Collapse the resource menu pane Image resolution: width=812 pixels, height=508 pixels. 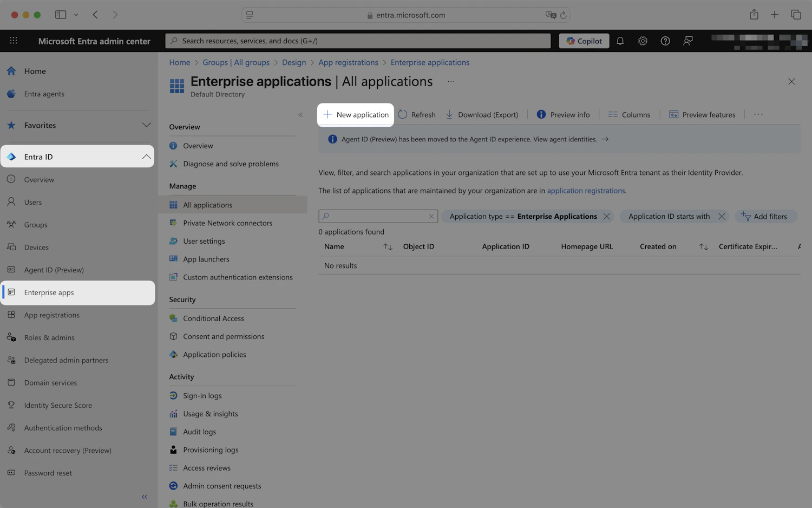[x=300, y=115]
